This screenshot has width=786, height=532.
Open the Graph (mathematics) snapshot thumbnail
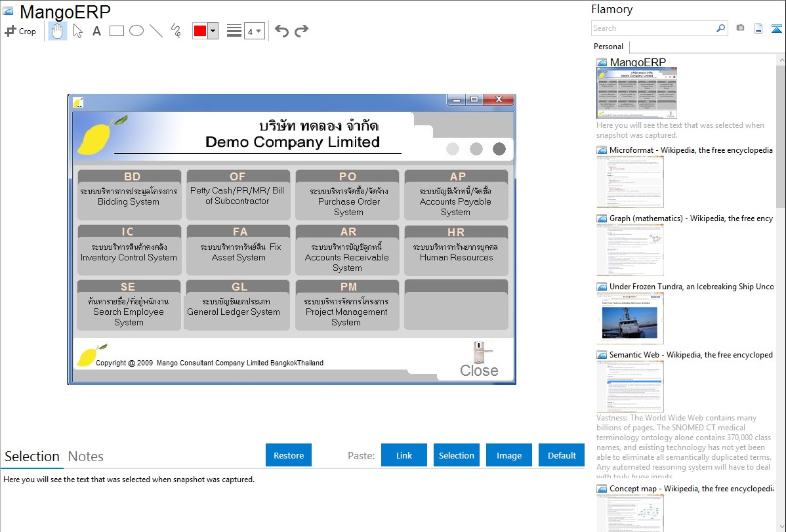click(630, 250)
